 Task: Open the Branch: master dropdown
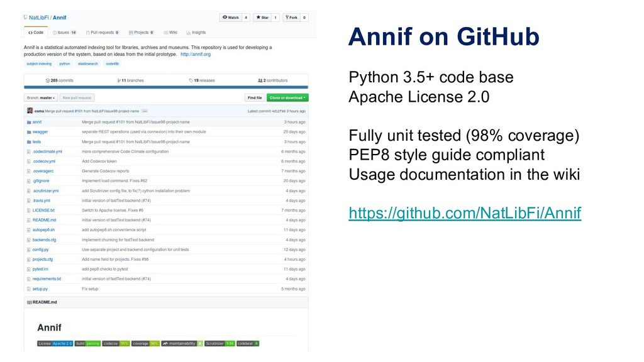point(42,97)
